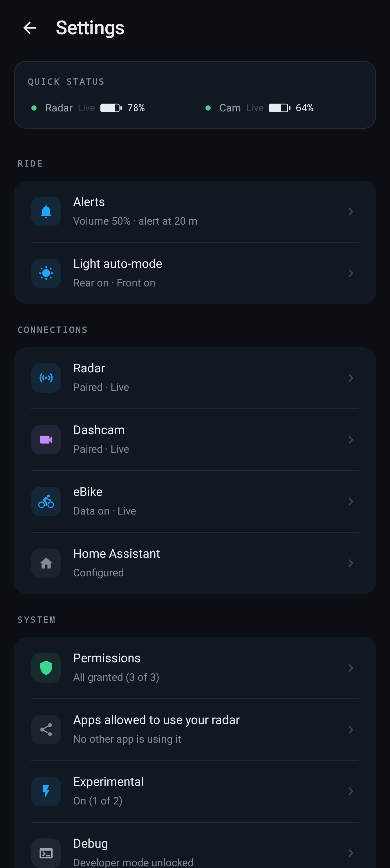Tap the back arrow next to Settings
The height and width of the screenshot is (868, 390).
pos(30,28)
